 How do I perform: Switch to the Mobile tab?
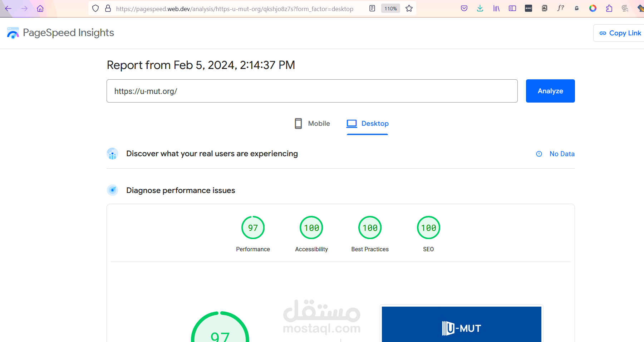click(x=312, y=124)
